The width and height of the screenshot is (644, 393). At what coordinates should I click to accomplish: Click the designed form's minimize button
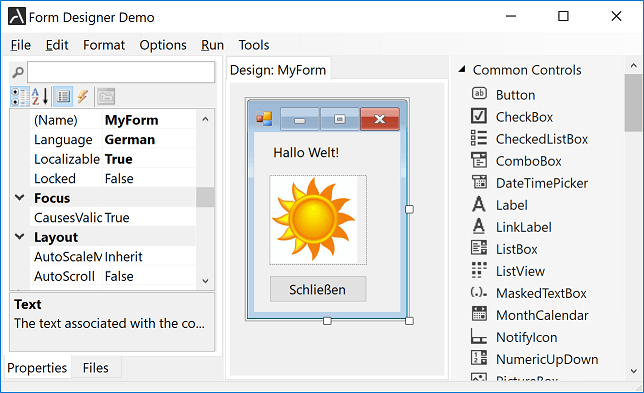pos(300,120)
